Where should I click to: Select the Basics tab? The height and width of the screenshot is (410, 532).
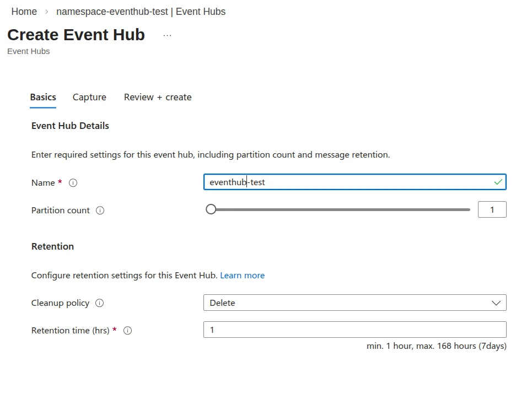point(43,97)
